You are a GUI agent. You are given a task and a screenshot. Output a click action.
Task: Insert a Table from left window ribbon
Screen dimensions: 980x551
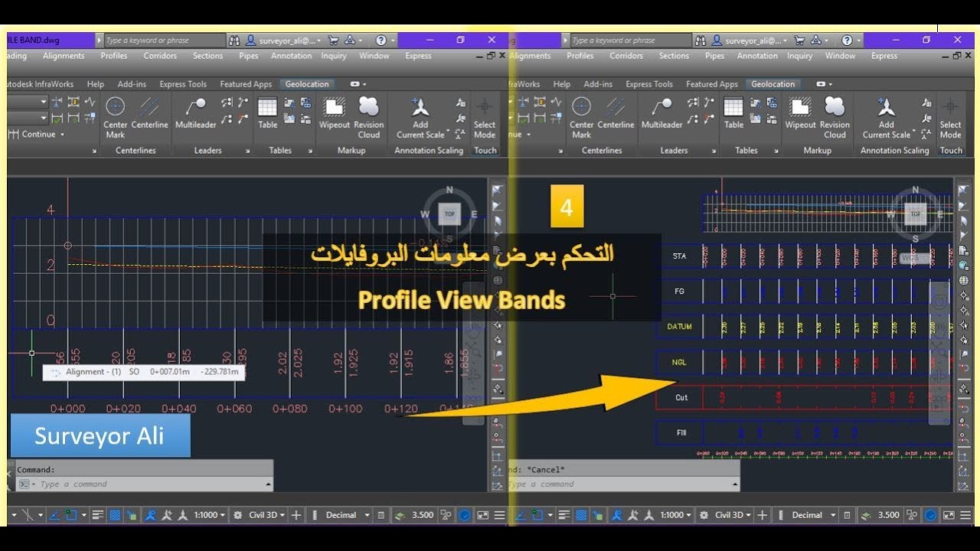pos(267,113)
